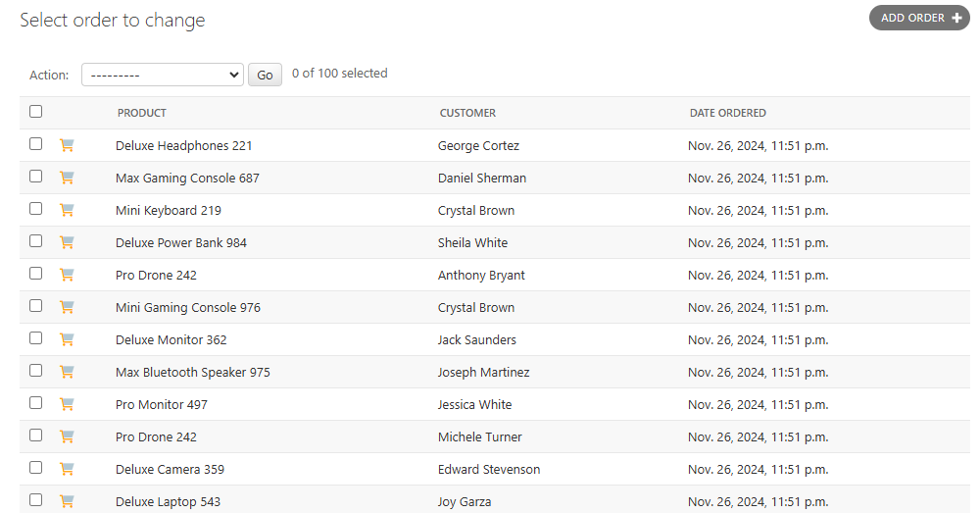This screenshot has height=513, width=980.
Task: Click the cart icon beside Mini Keyboard 219
Action: click(x=67, y=210)
